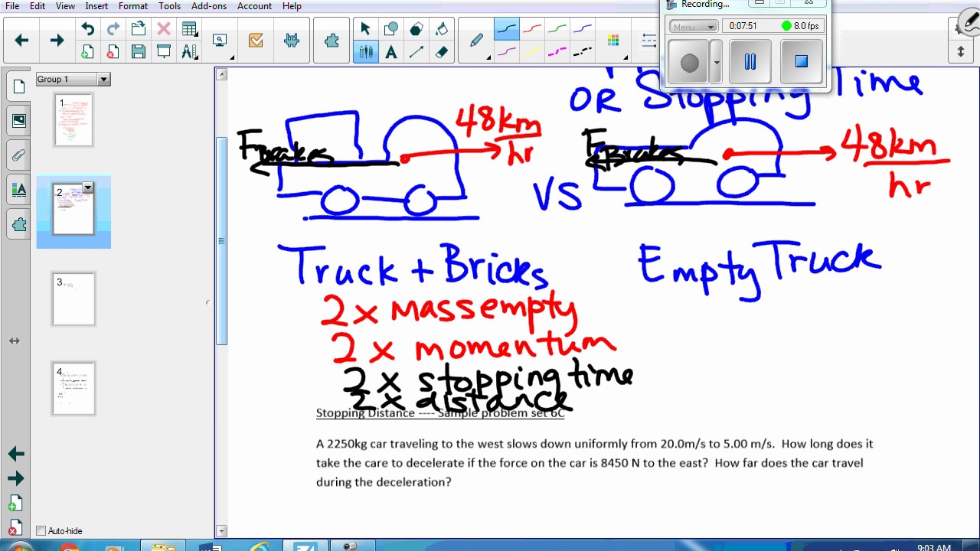
Task: Open the line style properties icon
Action: point(650,41)
